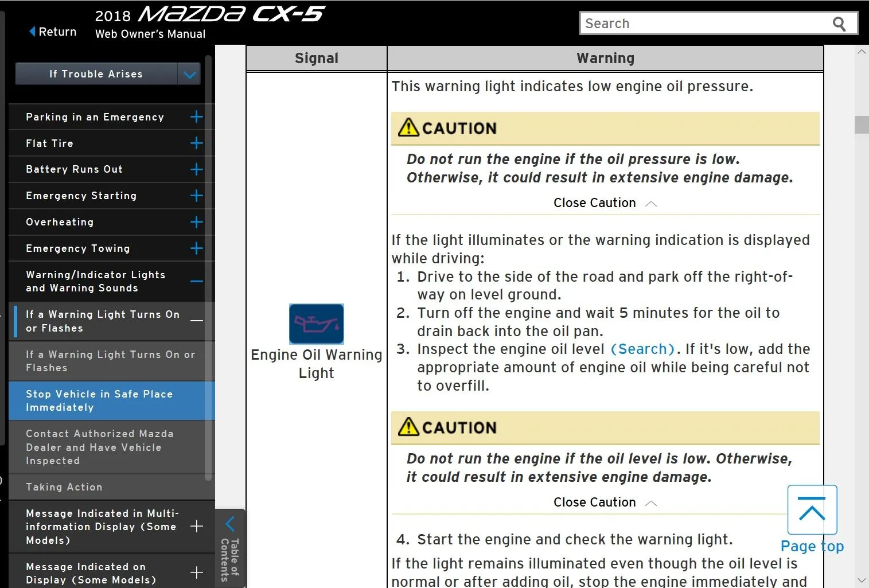Click the search magnifier icon

point(839,24)
